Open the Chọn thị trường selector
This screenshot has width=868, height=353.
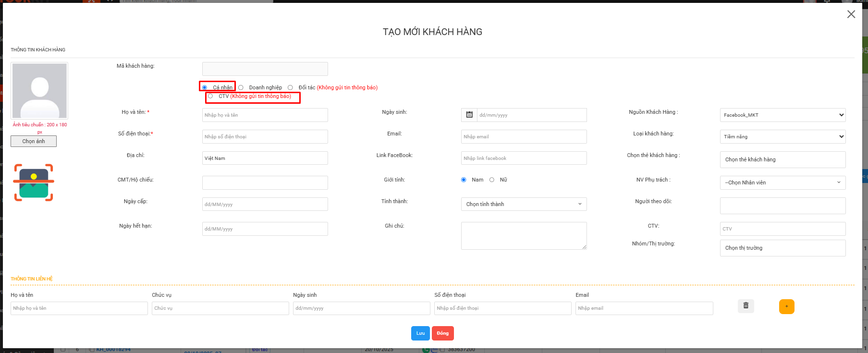click(782, 248)
